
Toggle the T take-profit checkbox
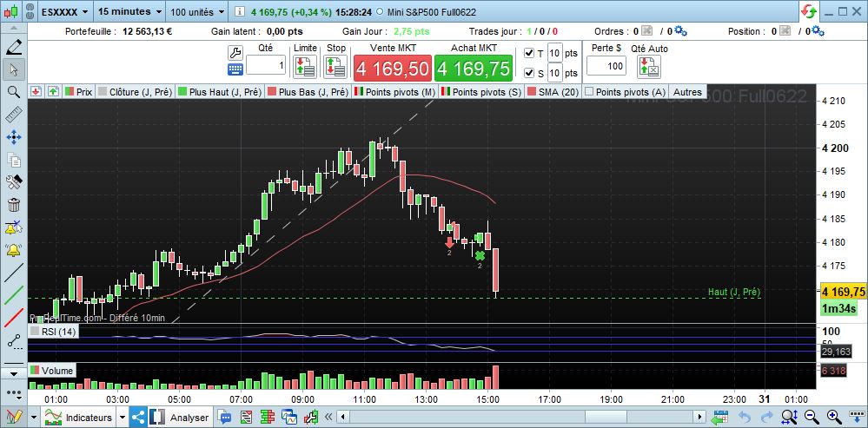(528, 53)
